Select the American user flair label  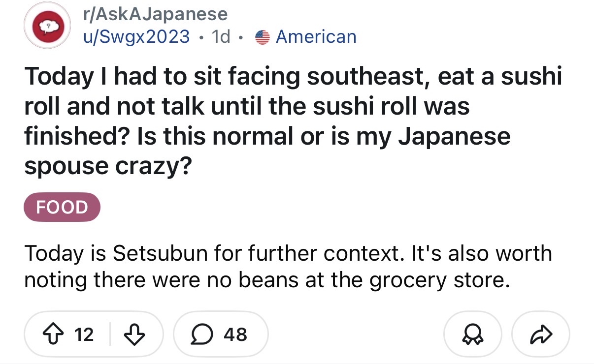click(x=316, y=36)
